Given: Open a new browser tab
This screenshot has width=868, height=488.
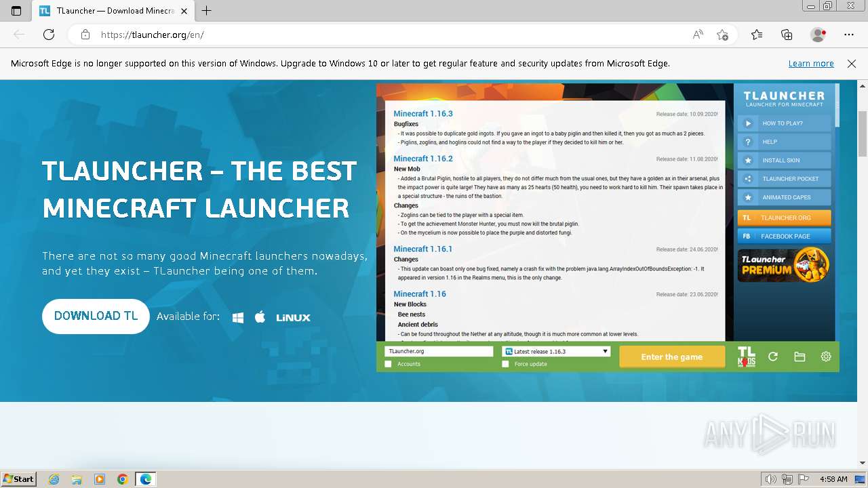Looking at the screenshot, I should tap(207, 11).
